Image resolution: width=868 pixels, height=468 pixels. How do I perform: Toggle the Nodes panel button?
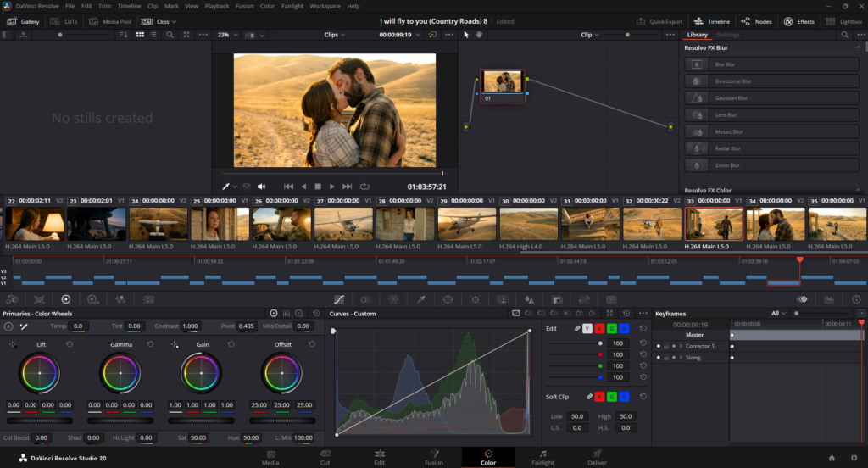756,21
